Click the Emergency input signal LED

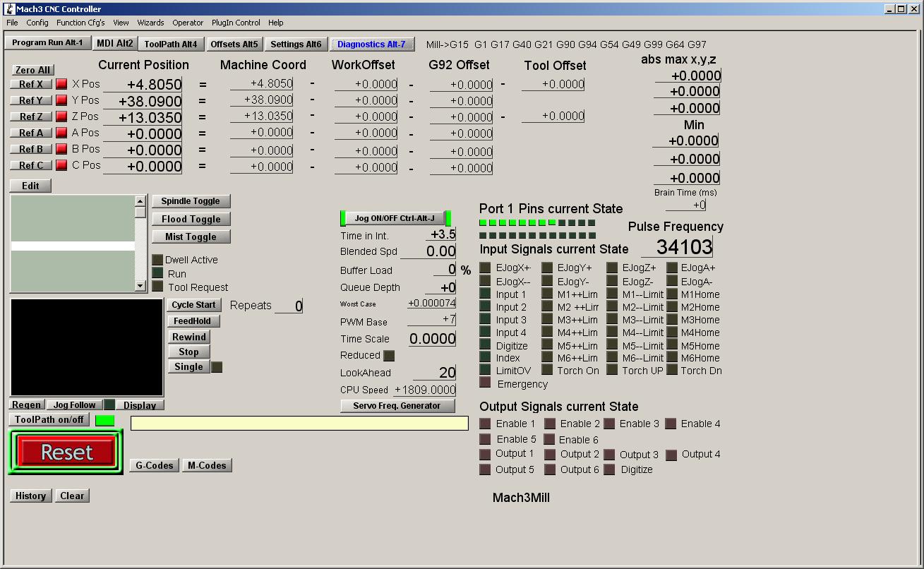click(485, 383)
